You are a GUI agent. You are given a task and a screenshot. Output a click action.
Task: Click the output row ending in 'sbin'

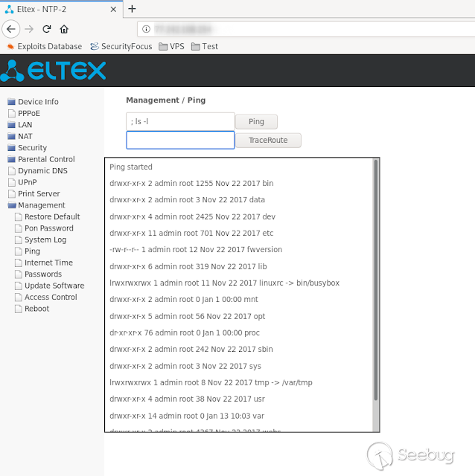coord(191,349)
